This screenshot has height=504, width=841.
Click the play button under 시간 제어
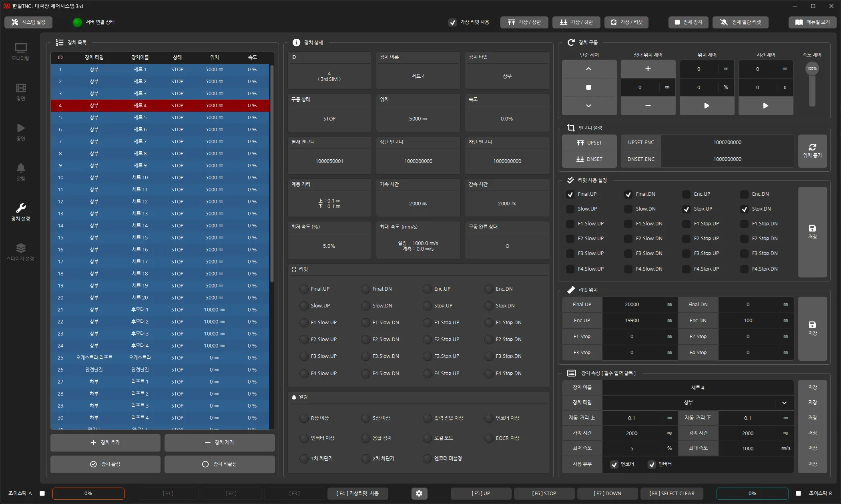click(x=765, y=106)
